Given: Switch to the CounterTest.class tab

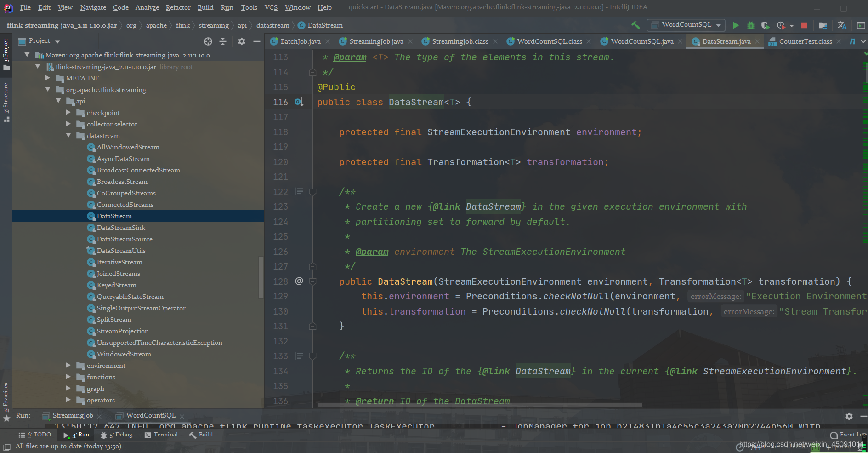Looking at the screenshot, I should (805, 41).
